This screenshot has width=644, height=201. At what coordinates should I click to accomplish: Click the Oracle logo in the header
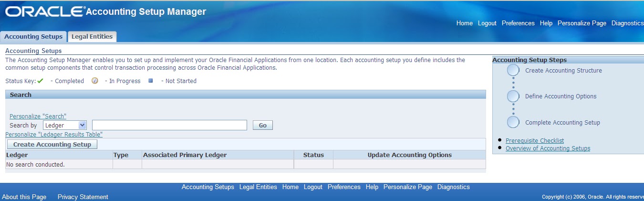pos(45,12)
